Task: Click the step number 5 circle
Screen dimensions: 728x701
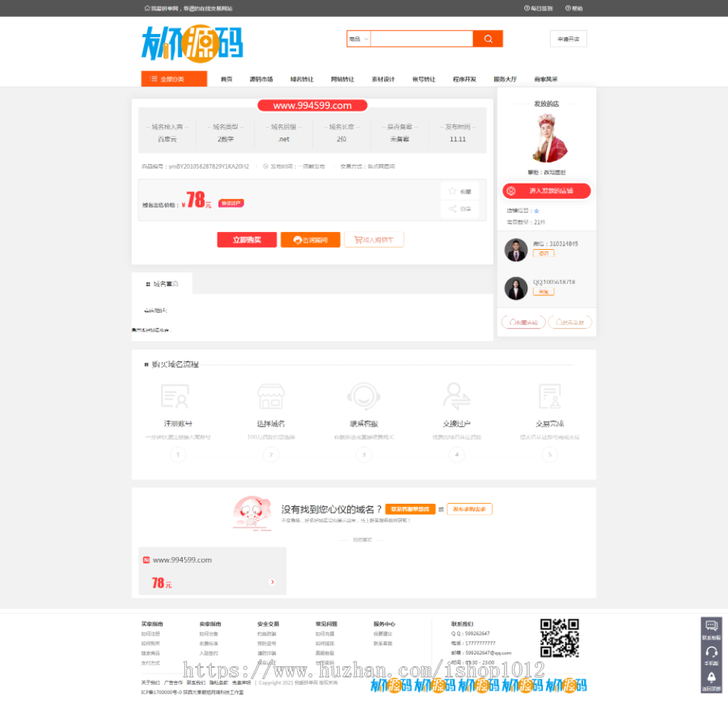Action: pyautogui.click(x=550, y=454)
